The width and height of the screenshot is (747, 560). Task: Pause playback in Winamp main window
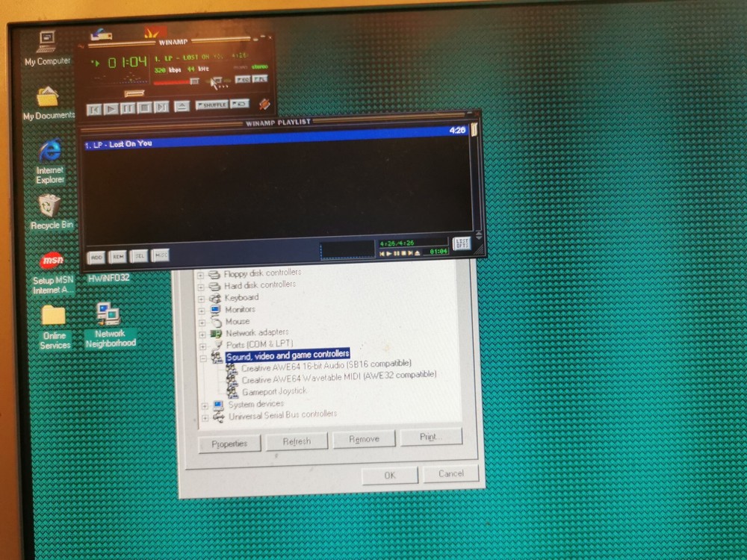128,108
